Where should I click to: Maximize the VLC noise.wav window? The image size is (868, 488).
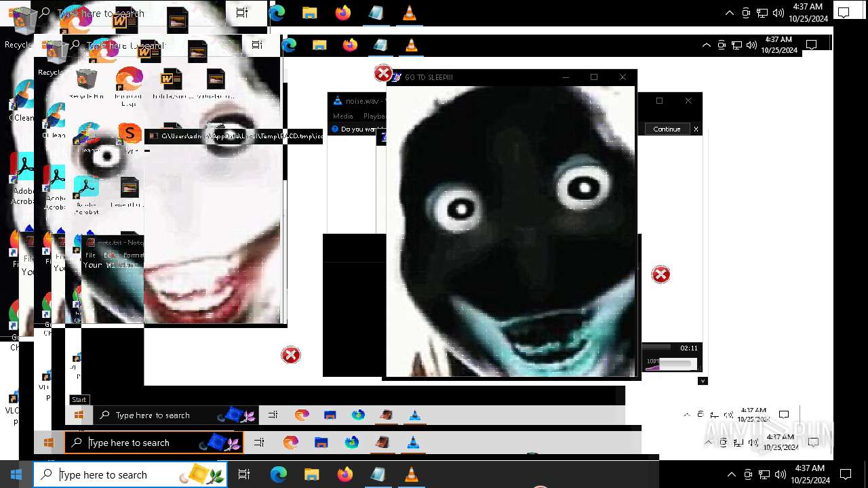(659, 100)
